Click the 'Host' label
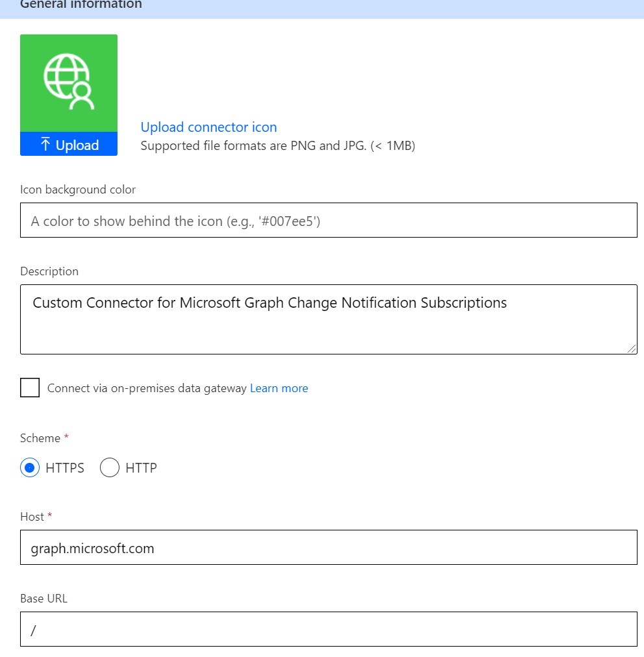 [x=32, y=517]
